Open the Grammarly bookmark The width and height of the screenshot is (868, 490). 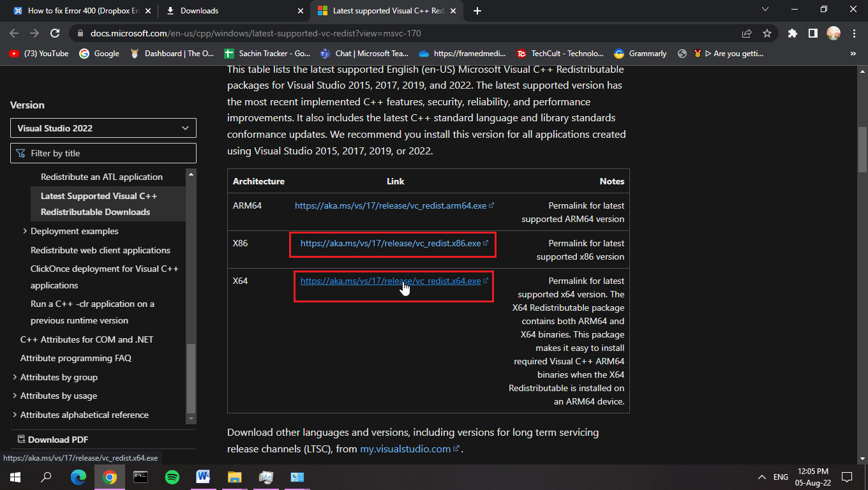coord(640,54)
